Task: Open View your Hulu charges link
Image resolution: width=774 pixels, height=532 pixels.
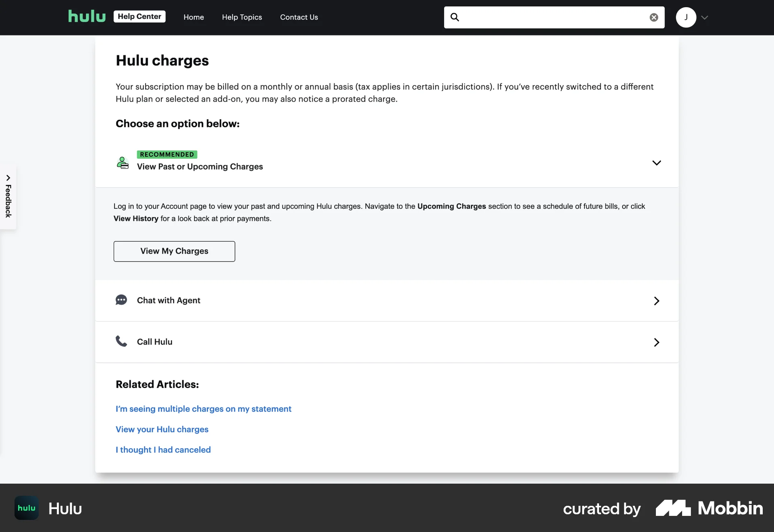Action: 162,429
